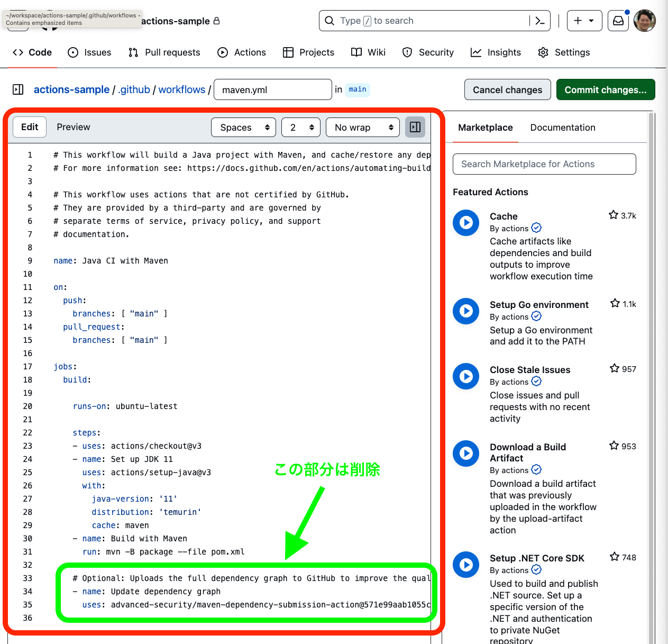Open the Security tab
The image size is (668, 644).
[428, 52]
